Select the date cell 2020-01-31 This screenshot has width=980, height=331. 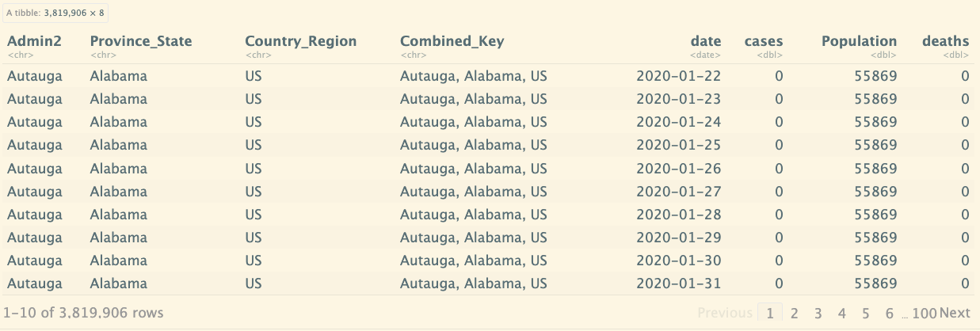click(x=679, y=283)
